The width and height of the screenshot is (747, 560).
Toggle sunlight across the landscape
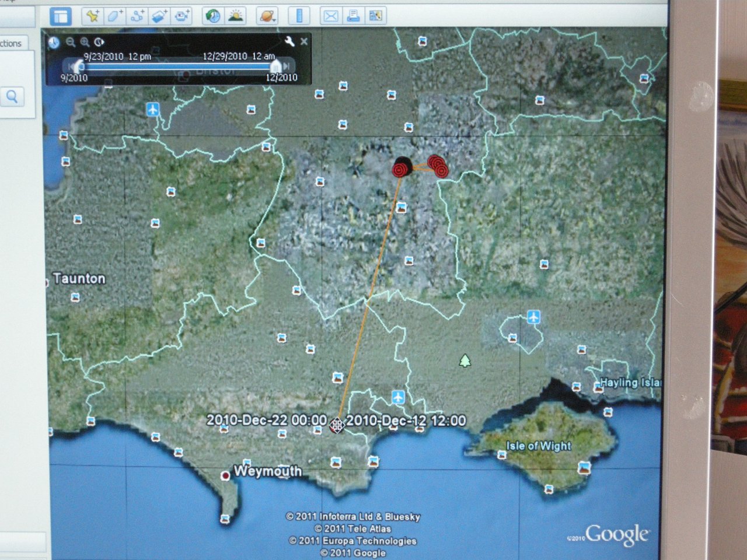point(236,16)
